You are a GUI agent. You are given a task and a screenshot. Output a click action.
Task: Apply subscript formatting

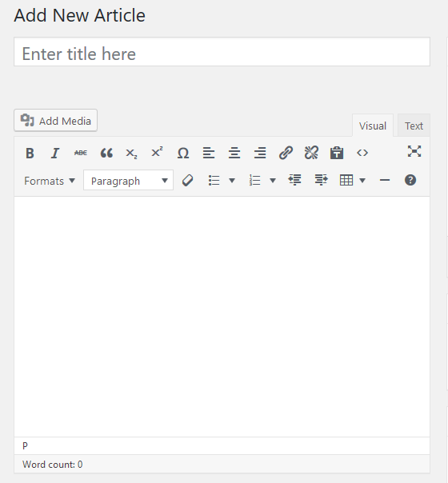131,153
